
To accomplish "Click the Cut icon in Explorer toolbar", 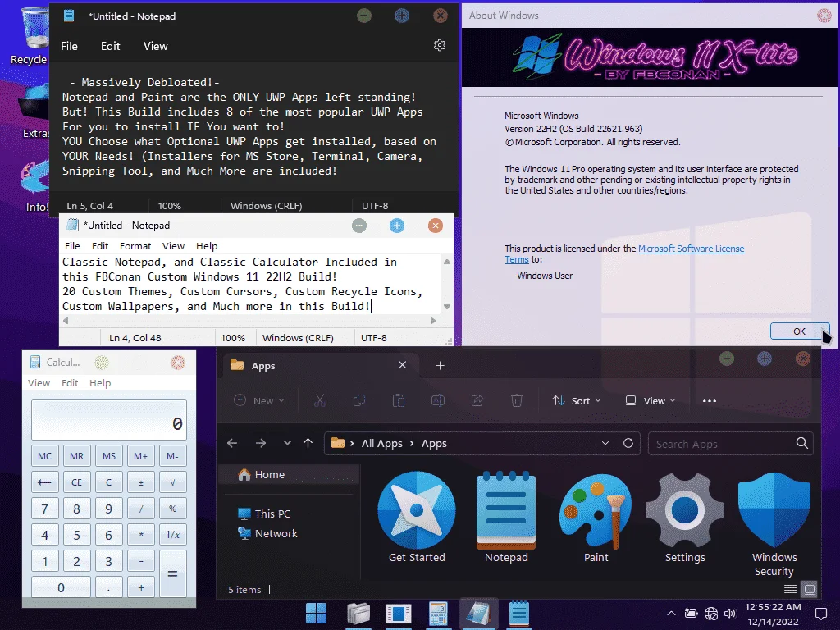I will click(x=320, y=400).
